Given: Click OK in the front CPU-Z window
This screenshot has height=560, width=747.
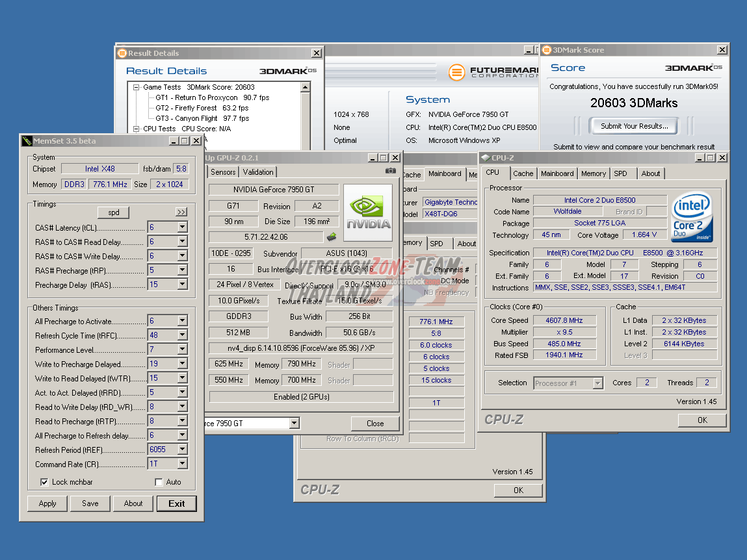Looking at the screenshot, I should point(702,420).
